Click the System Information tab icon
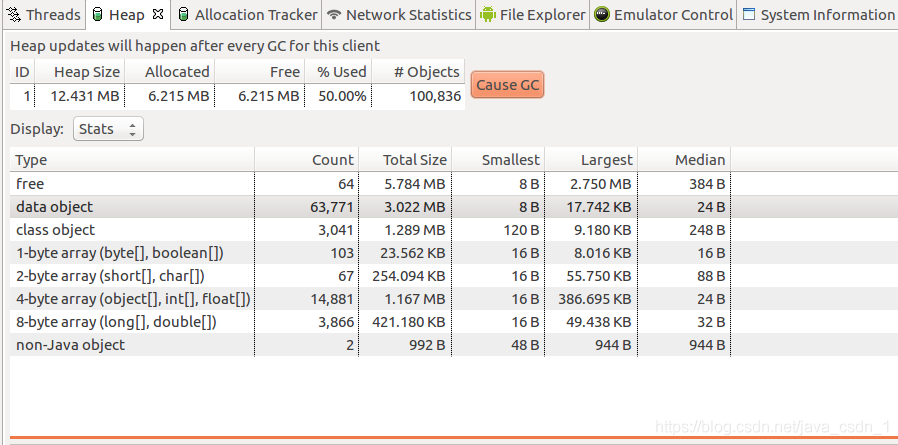This screenshot has width=898, height=445. point(749,14)
